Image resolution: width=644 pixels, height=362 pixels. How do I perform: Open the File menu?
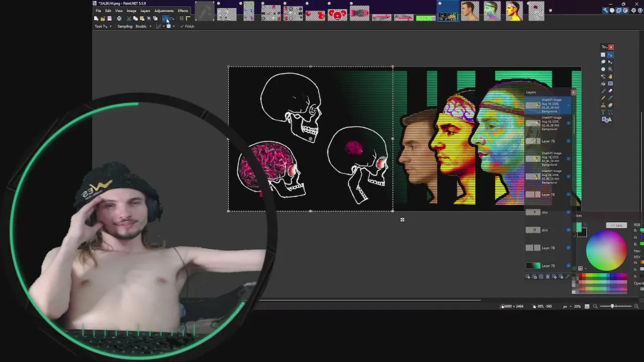coord(98,11)
